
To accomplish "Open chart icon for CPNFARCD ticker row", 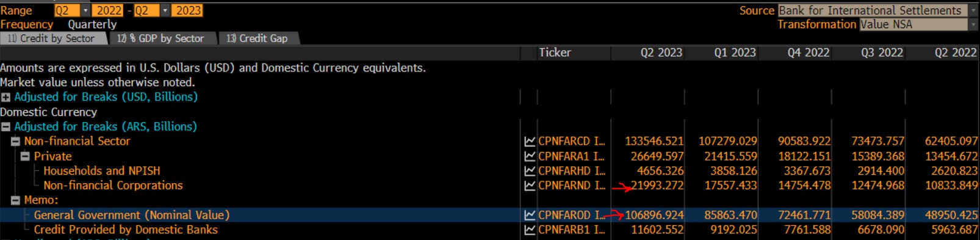I will click(x=530, y=142).
